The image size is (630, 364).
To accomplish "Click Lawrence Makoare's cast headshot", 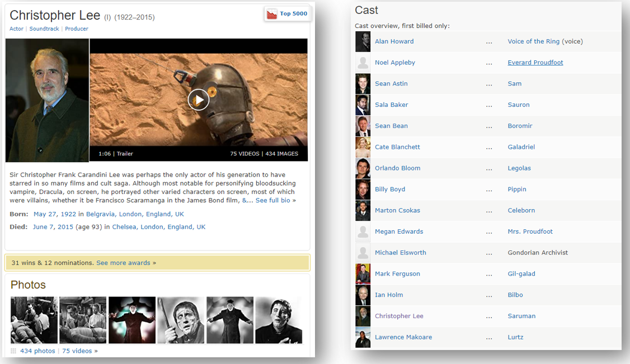I will pyautogui.click(x=363, y=337).
